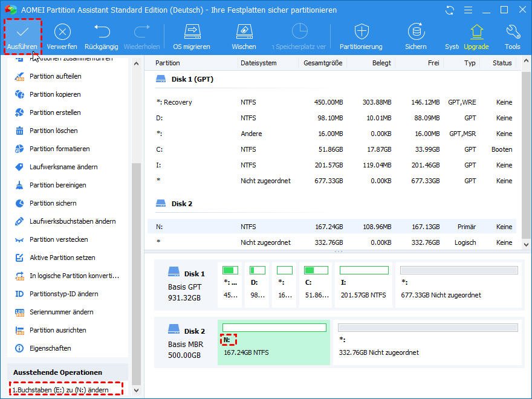The height and width of the screenshot is (399, 532).
Task: Open Eigenschaften in the sidebar
Action: click(x=50, y=348)
